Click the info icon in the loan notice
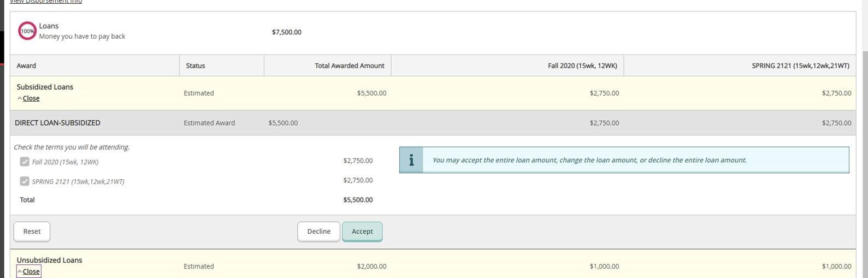The image size is (868, 278). click(x=411, y=160)
